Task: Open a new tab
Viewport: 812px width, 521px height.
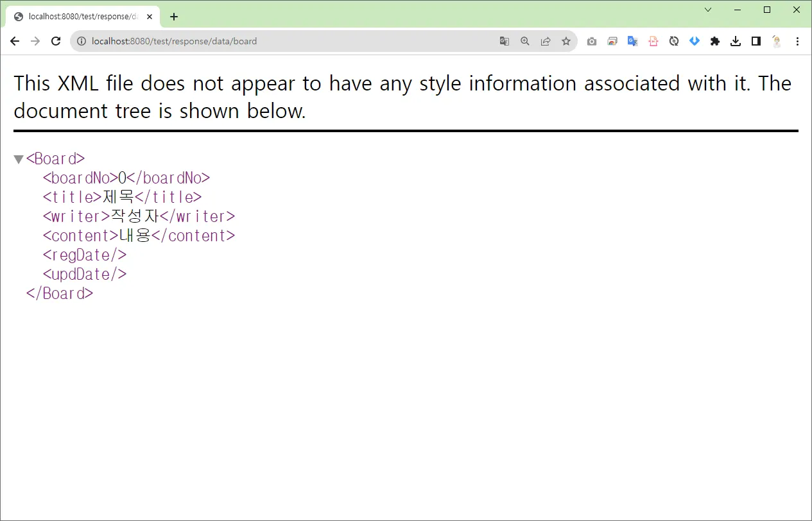Action: point(174,17)
